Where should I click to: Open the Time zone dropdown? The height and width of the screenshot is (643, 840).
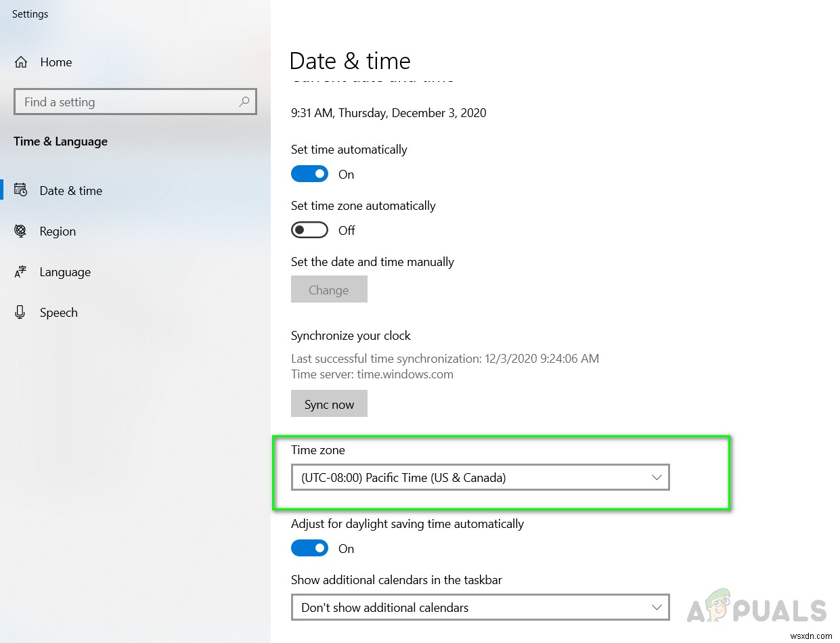click(x=479, y=477)
